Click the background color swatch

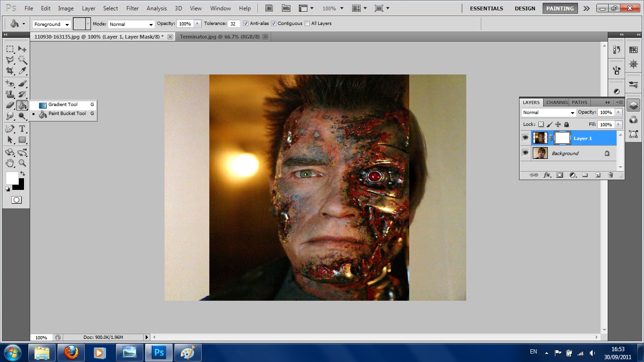click(20, 187)
